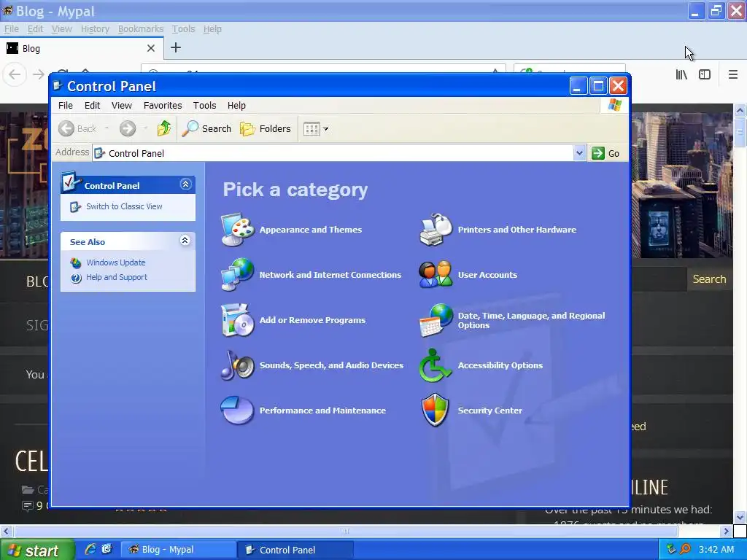The width and height of the screenshot is (747, 560).
Task: Open Mypal library icon
Action: tap(682, 75)
